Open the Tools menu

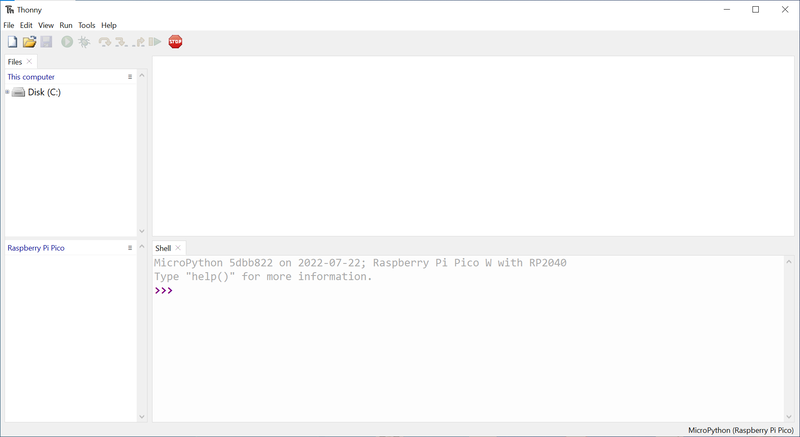coord(87,25)
